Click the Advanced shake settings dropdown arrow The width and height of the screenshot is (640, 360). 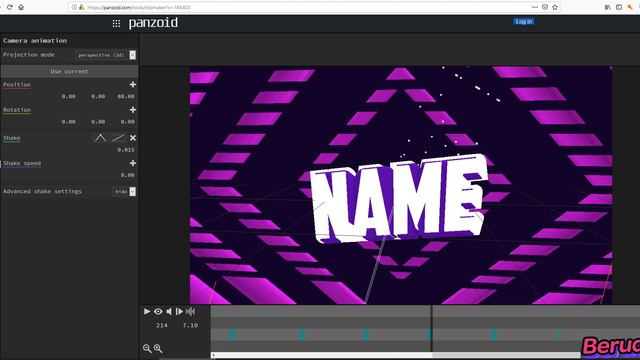tap(133, 191)
